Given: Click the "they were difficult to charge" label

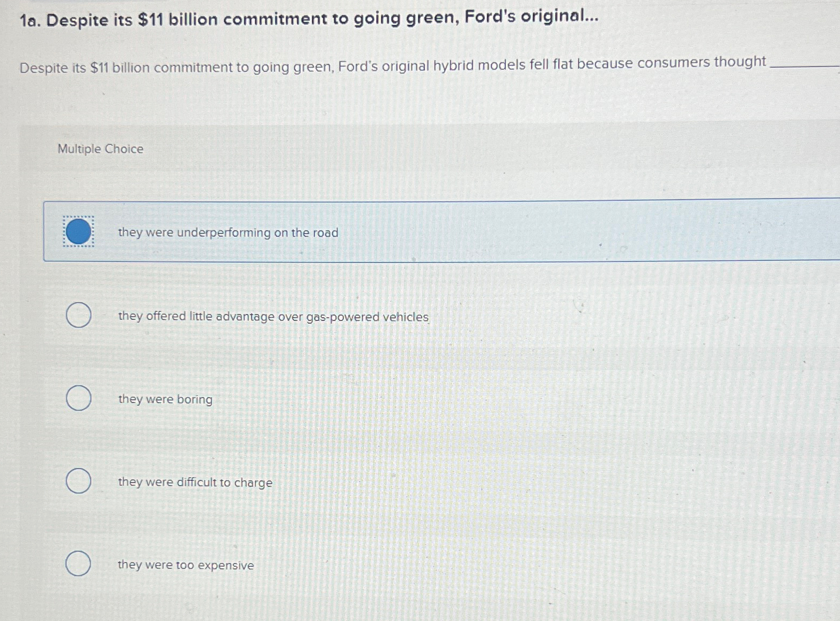Looking at the screenshot, I should click(x=194, y=482).
